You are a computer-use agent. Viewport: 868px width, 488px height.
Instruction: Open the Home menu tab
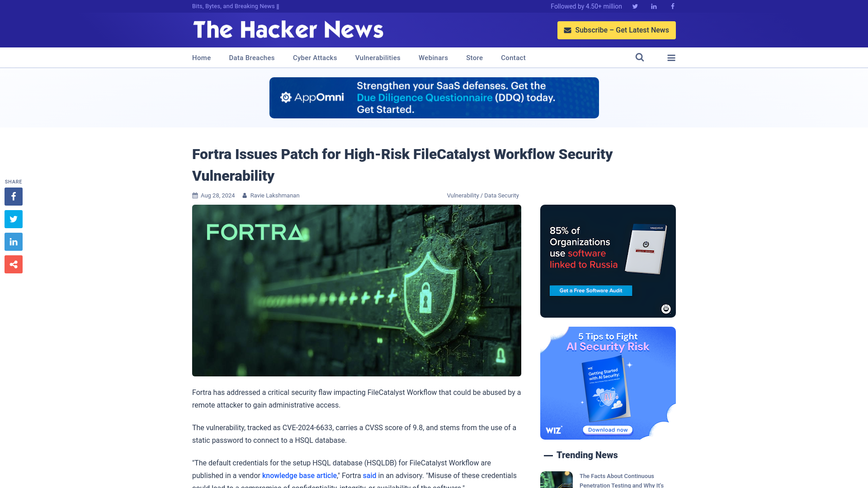click(202, 57)
